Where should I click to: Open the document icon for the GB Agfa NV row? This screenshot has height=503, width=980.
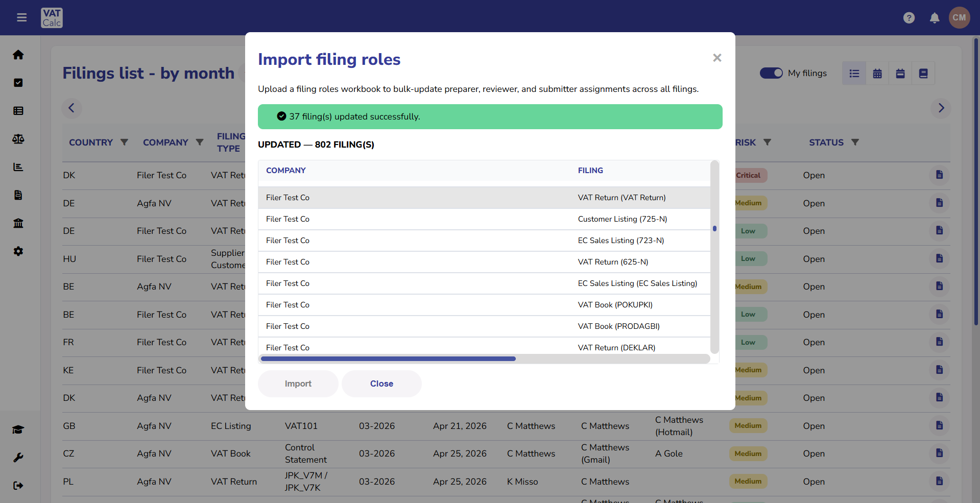click(939, 425)
